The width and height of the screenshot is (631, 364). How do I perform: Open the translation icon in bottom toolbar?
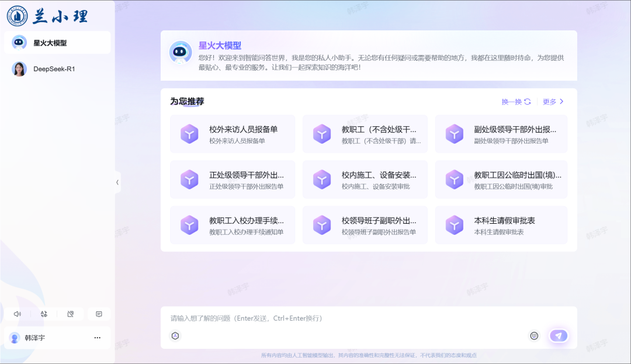[43, 314]
